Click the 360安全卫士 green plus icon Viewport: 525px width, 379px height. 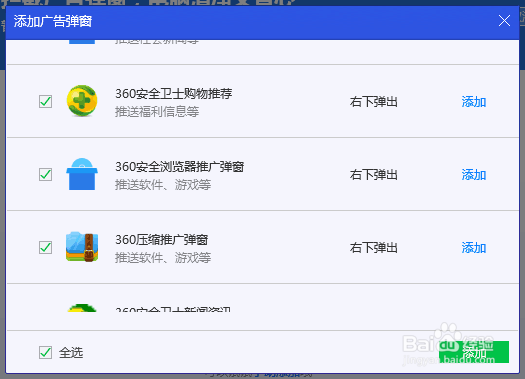point(82,101)
